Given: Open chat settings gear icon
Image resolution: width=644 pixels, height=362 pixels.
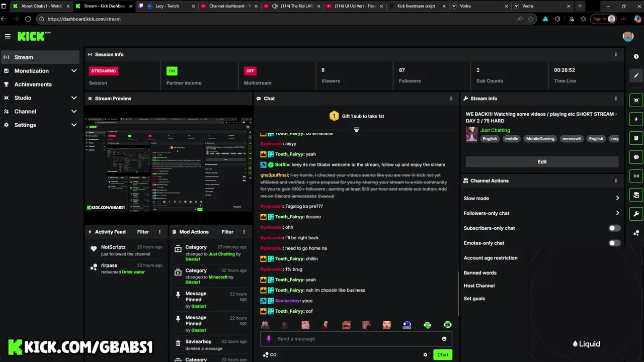Looking at the screenshot, I should [x=425, y=354].
